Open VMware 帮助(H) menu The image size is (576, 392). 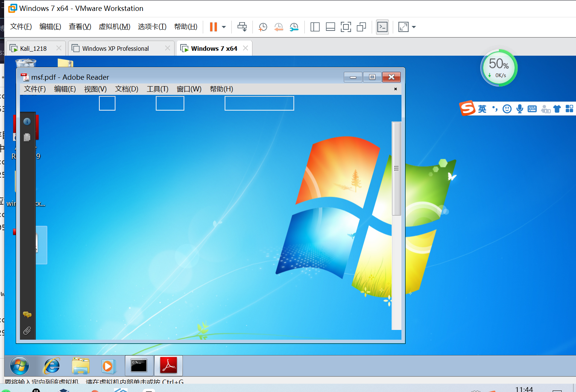(185, 27)
